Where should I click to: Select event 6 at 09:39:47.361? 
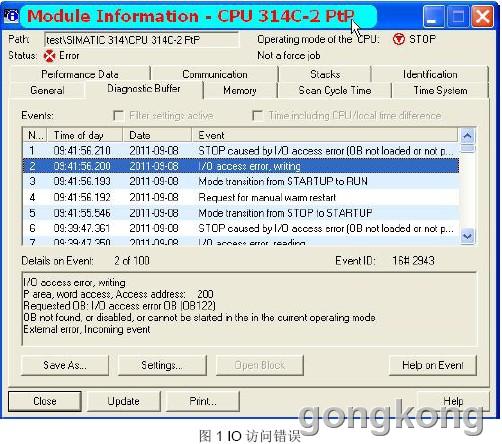[x=241, y=228]
